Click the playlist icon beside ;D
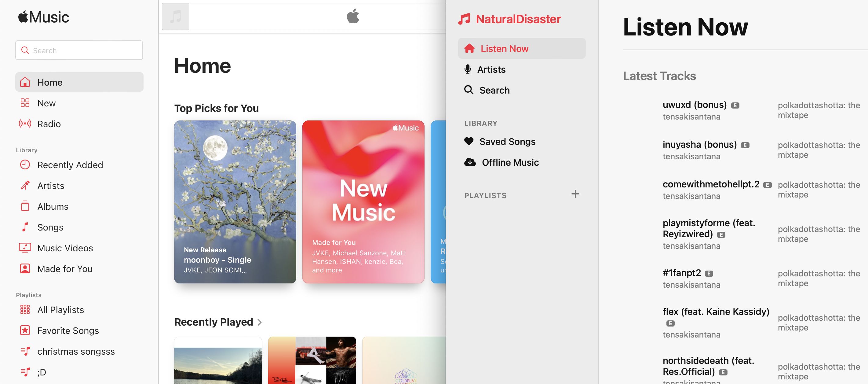This screenshot has width=868, height=384. coord(25,372)
